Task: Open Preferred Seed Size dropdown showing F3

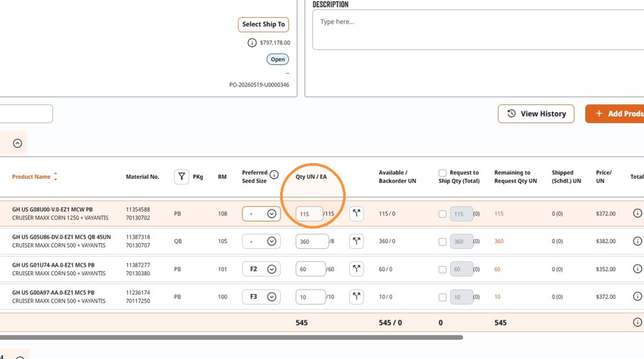Action: (x=261, y=297)
